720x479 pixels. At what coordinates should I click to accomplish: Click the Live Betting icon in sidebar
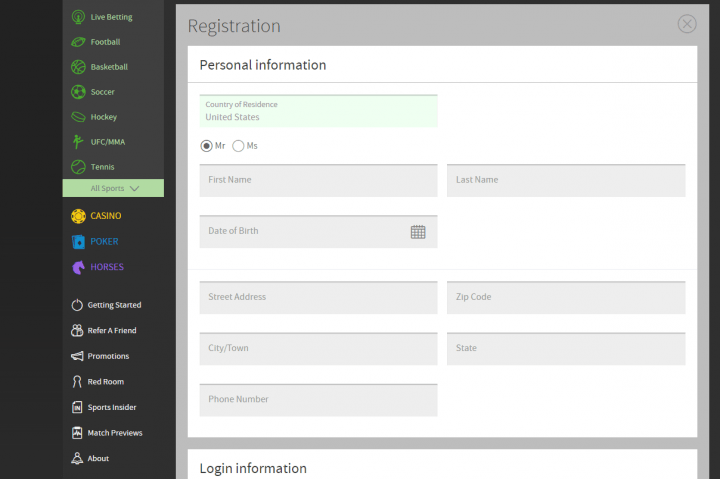[78, 17]
